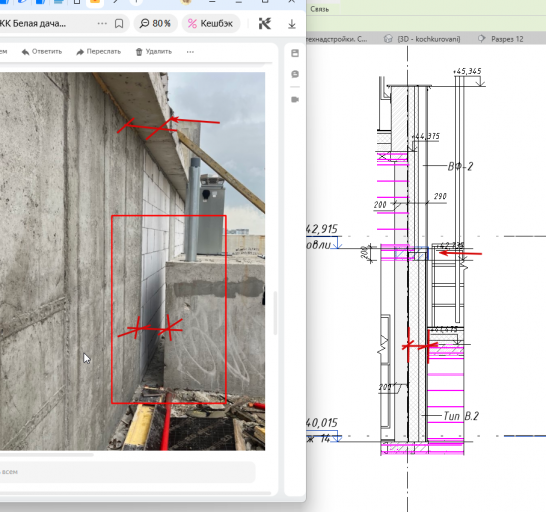Switch to the Разрез 12 view tab
Screen dimensions: 546x512
[x=501, y=39]
